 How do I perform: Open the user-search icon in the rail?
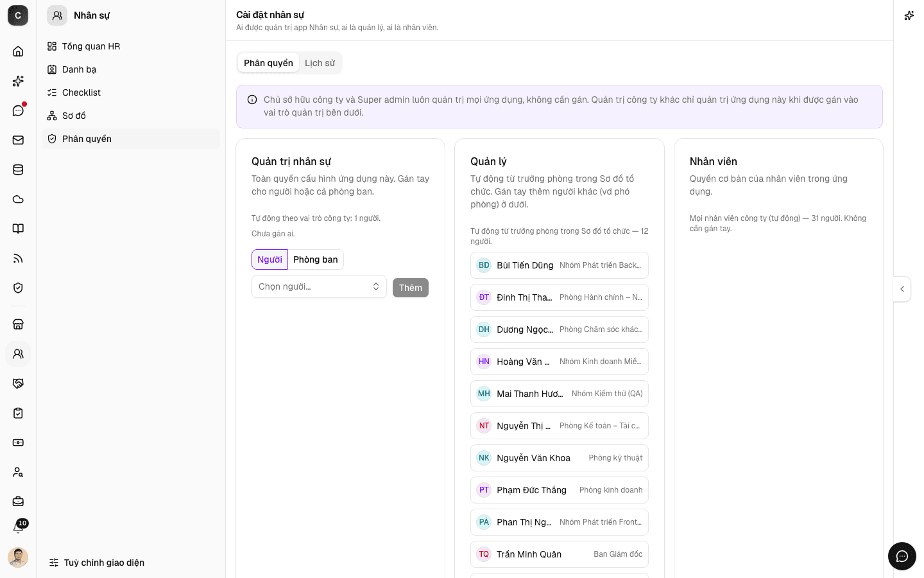tap(18, 472)
